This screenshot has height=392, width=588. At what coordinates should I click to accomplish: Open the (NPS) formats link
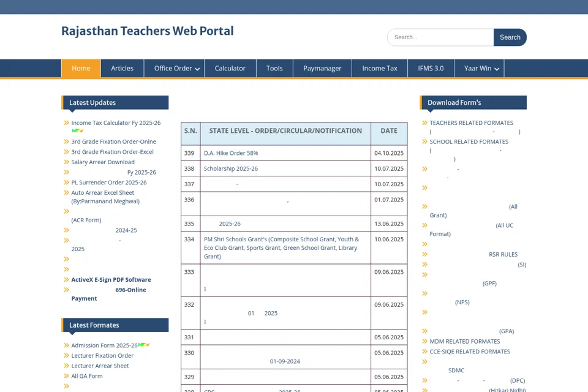click(x=462, y=302)
